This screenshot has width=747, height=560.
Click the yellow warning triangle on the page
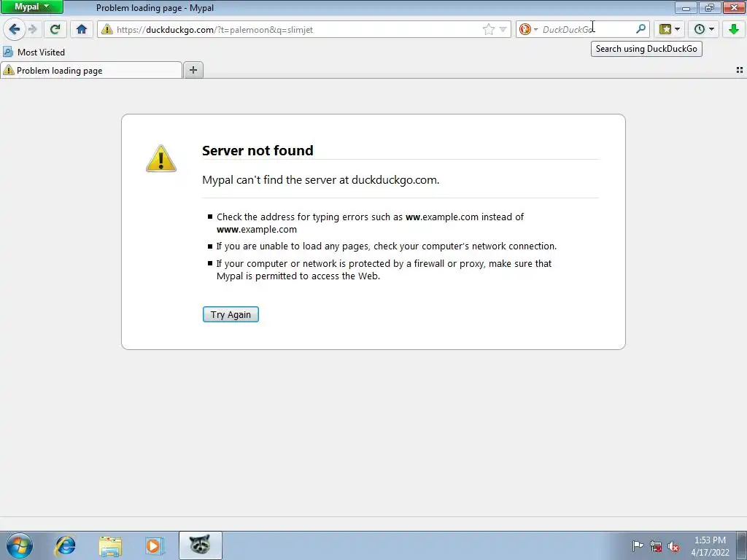pos(161,158)
